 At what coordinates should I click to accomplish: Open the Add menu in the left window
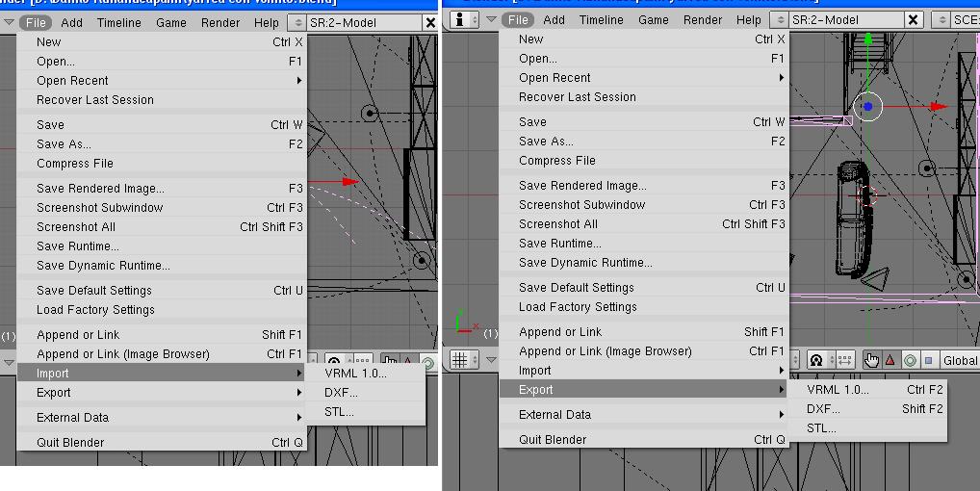[72, 23]
